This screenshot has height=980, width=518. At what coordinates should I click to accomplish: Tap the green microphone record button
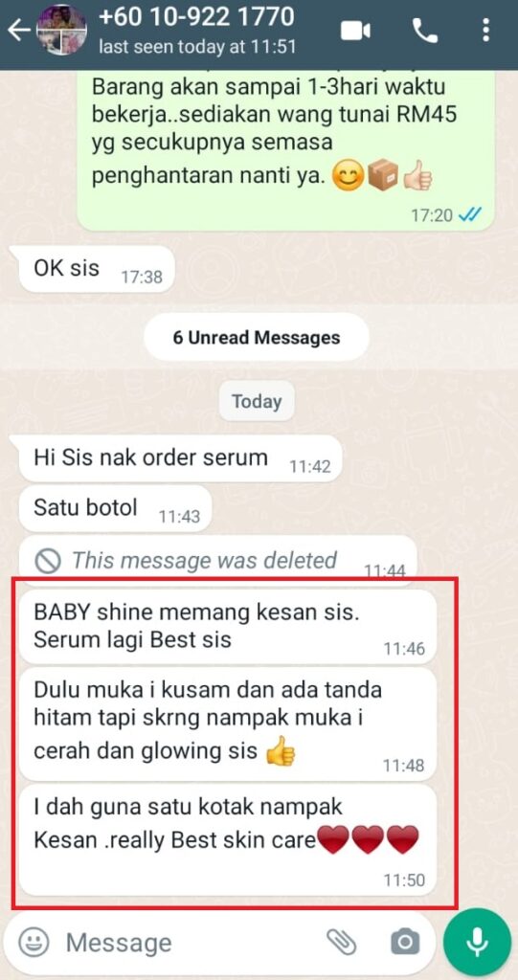point(477,942)
